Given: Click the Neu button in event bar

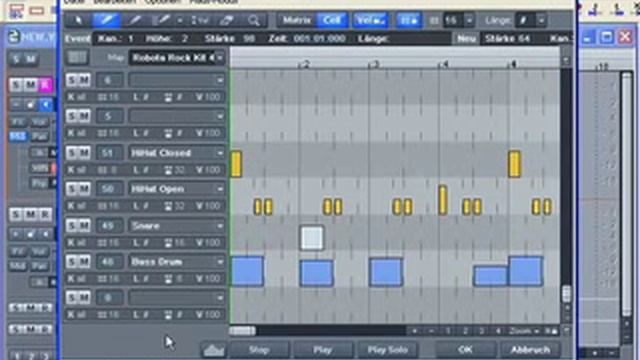Looking at the screenshot, I should pyautogui.click(x=466, y=39).
